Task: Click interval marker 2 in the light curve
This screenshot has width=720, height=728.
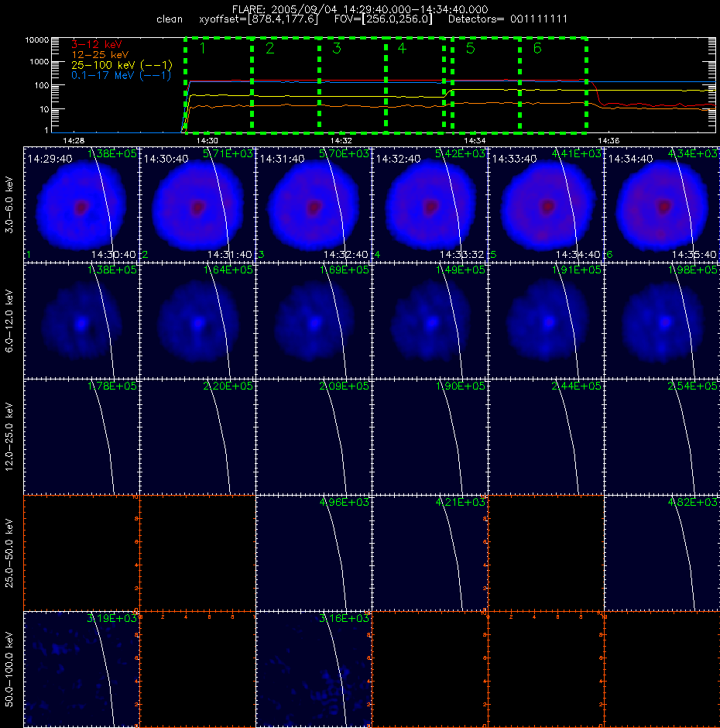Action: pos(269,48)
